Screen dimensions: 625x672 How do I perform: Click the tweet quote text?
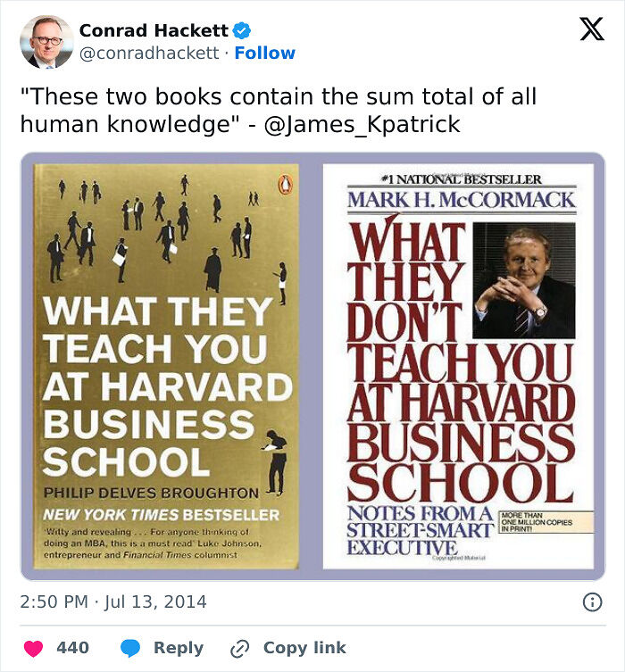coord(278,111)
